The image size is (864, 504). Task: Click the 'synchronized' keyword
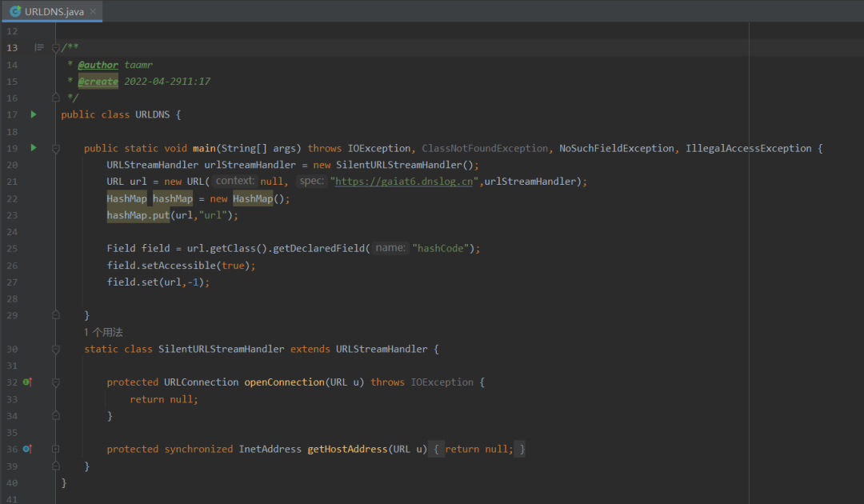198,449
